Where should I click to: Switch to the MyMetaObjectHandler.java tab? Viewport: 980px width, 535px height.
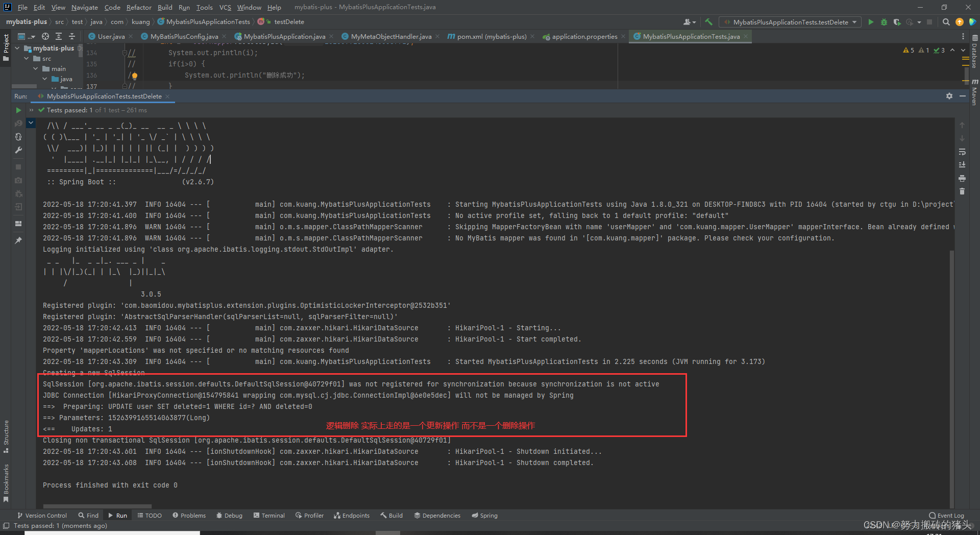pyautogui.click(x=390, y=36)
